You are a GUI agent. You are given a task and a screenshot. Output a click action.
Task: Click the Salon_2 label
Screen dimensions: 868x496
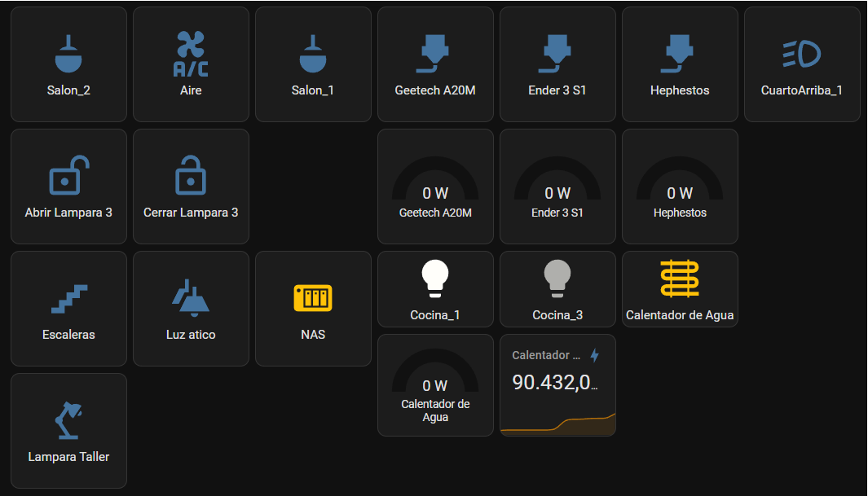68,90
